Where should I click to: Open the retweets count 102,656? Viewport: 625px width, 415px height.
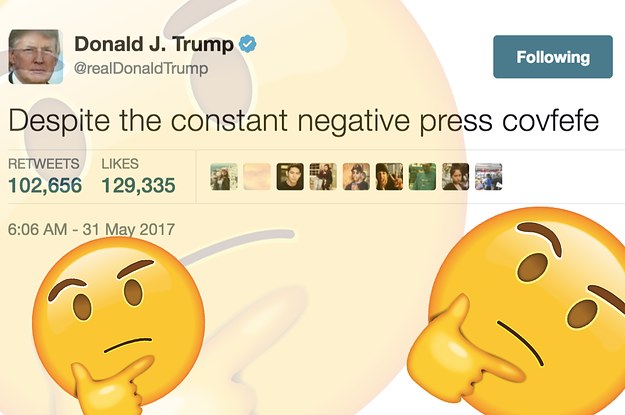click(x=45, y=185)
